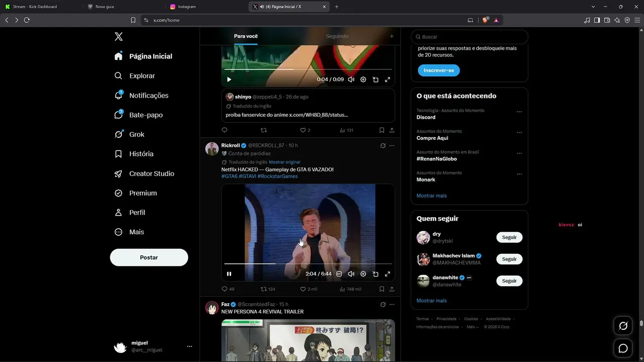Open the floating Grok button
Image resolution: width=644 pixels, height=362 pixels.
623,326
